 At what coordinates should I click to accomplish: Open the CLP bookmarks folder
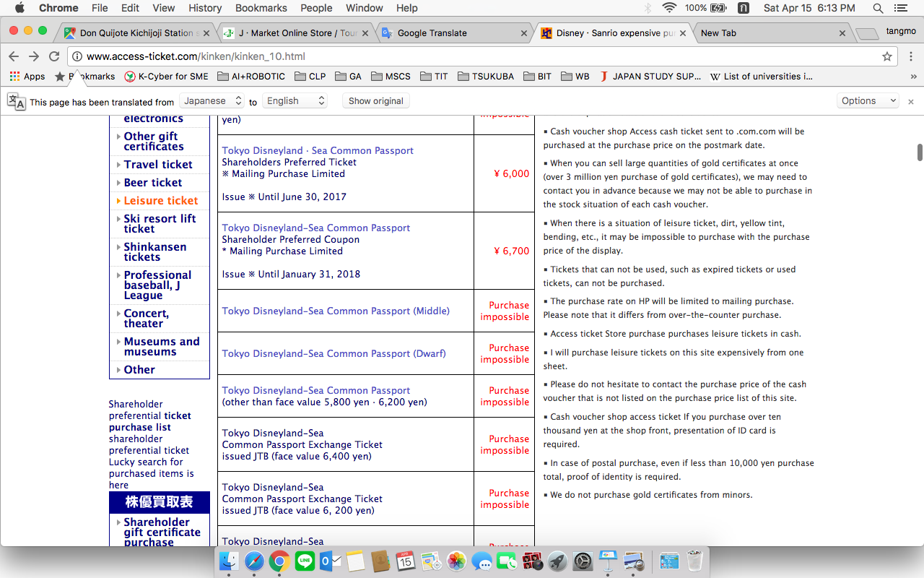(310, 77)
